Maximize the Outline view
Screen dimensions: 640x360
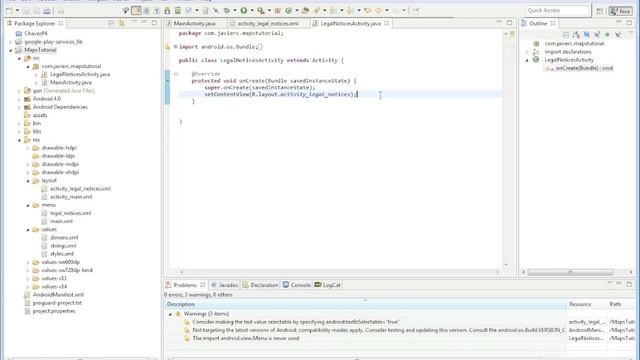point(629,22)
